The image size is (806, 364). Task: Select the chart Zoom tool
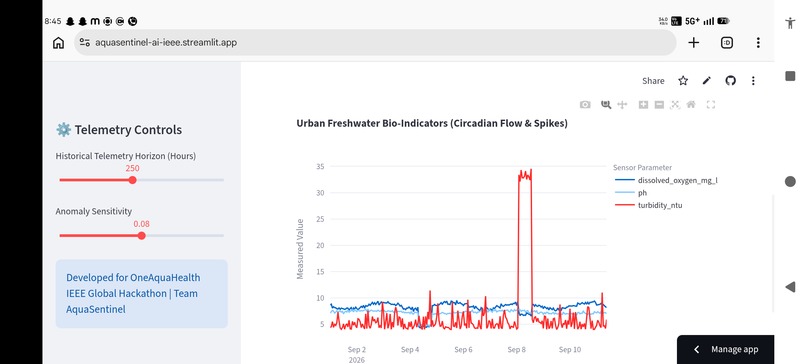tap(606, 105)
